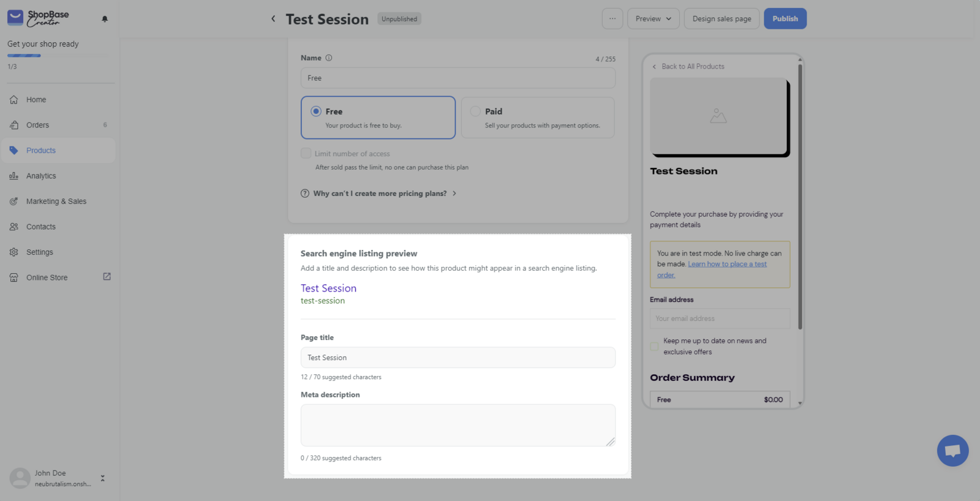This screenshot has height=501, width=980.
Task: Click the Publish button
Action: 785,19
